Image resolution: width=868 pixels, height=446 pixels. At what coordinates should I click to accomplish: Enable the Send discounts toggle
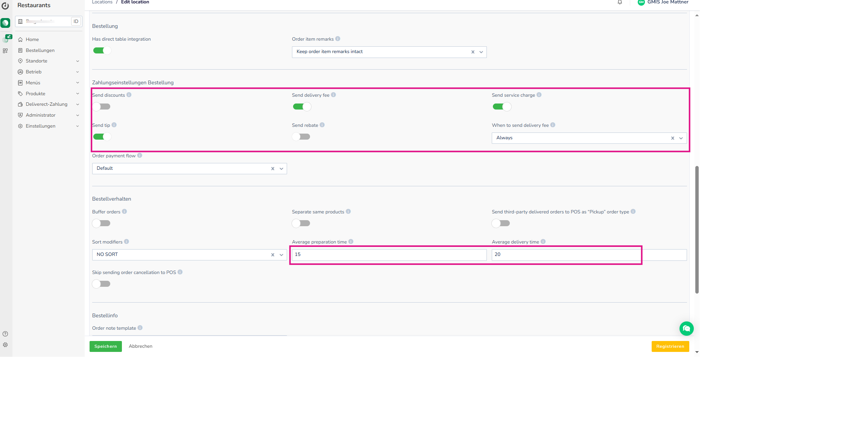click(x=102, y=107)
